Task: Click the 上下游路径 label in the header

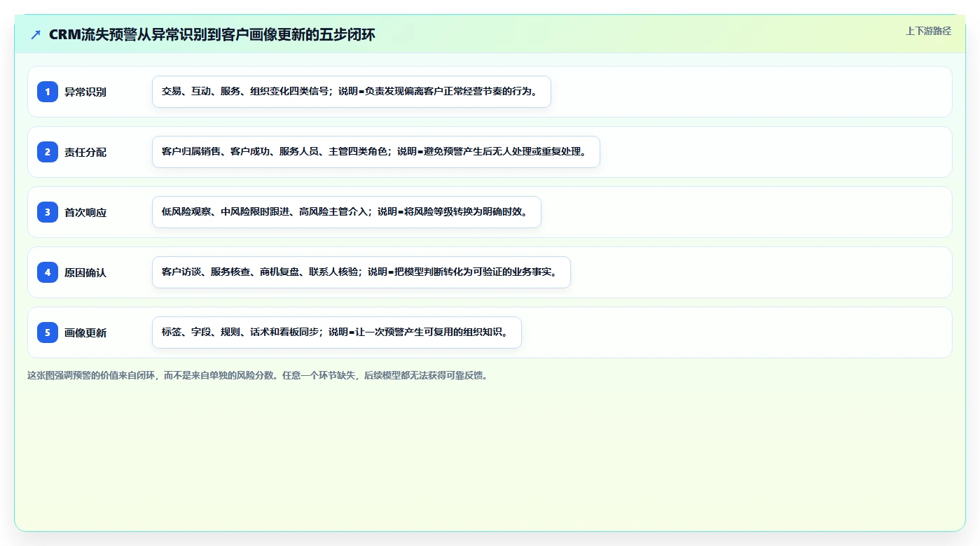Action: (928, 31)
